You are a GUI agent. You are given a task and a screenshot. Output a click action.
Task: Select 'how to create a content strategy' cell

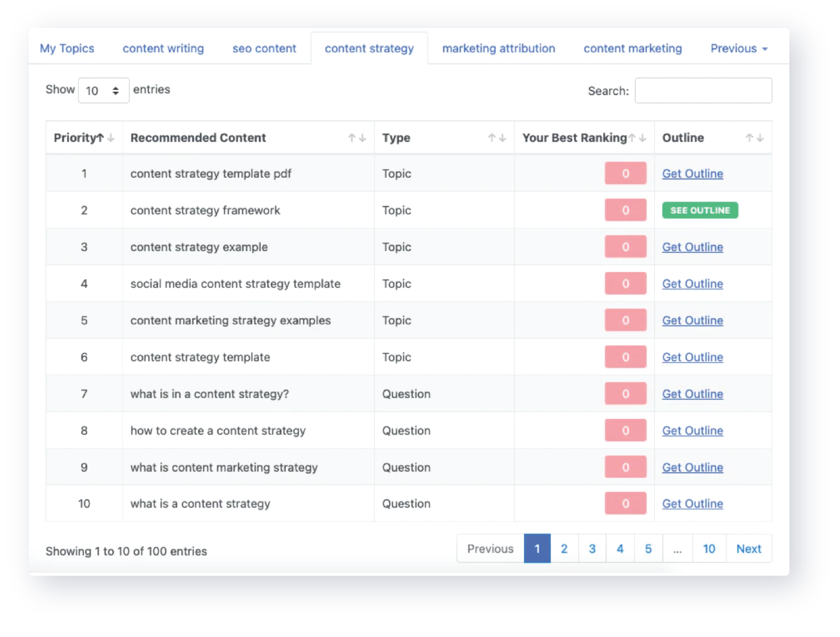pos(248,431)
